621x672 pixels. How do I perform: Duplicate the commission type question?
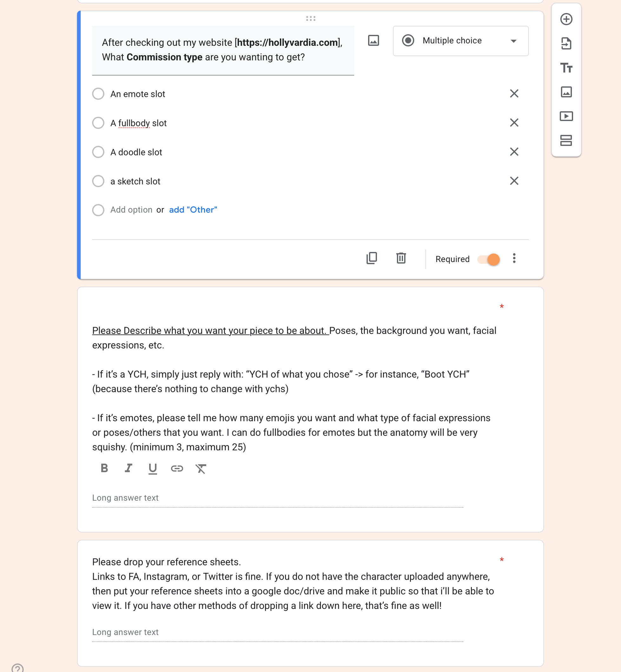(372, 258)
